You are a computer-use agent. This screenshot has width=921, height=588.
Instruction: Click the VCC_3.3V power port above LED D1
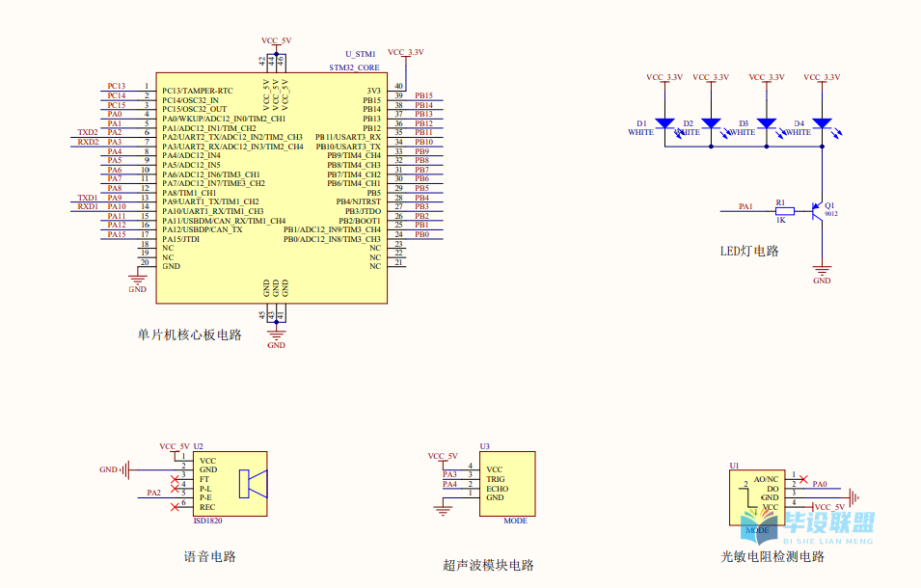[x=664, y=78]
